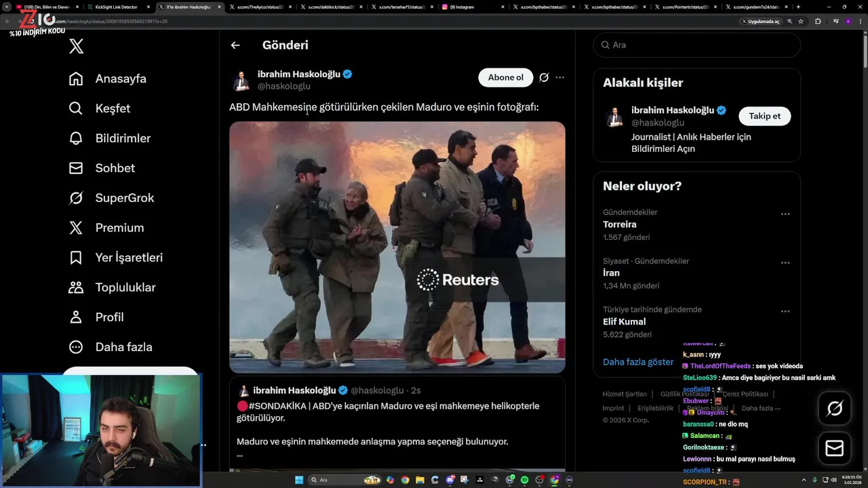Open ibrahim Haskoloğlu in Alakalı kişiler
868x488 pixels.
click(673, 110)
